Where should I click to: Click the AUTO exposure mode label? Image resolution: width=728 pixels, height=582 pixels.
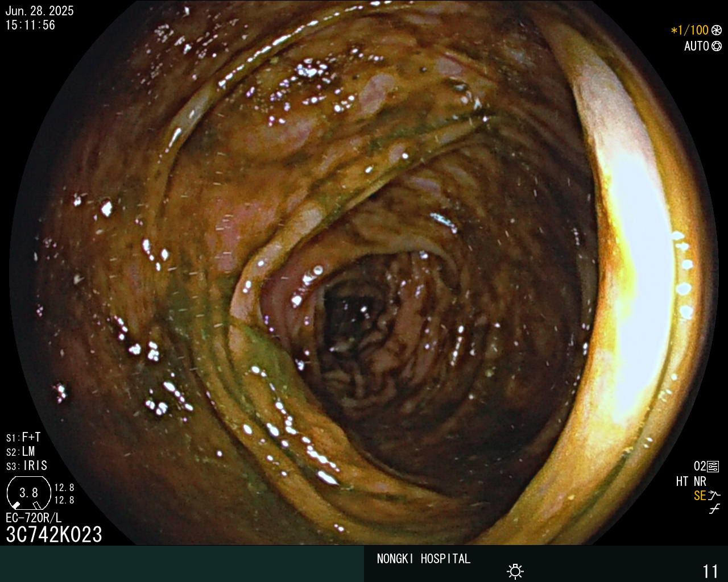tap(696, 46)
